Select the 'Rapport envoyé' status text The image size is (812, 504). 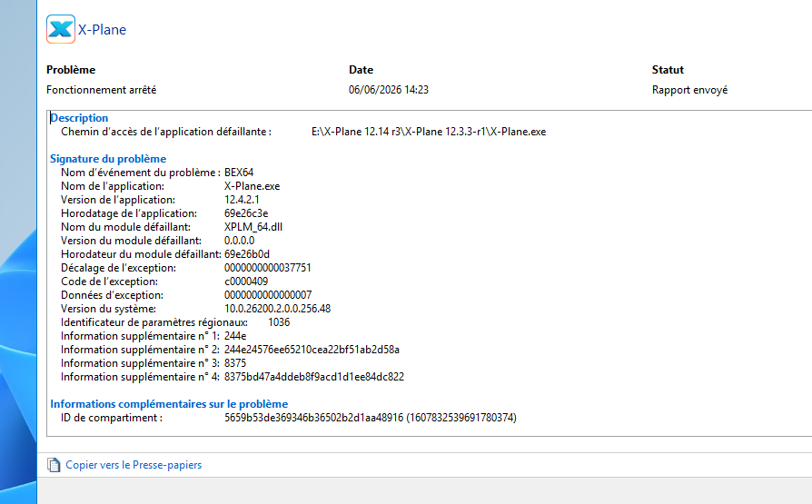click(689, 90)
